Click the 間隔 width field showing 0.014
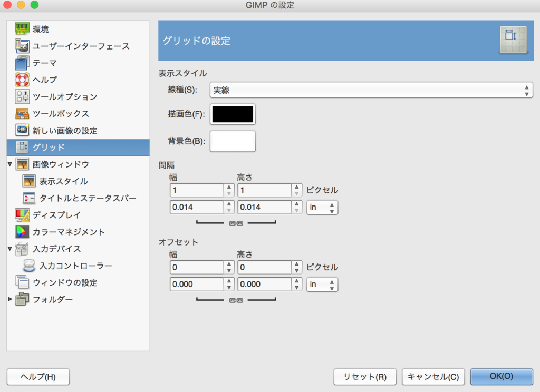Viewport: 540px width, 392px height. tap(197, 207)
